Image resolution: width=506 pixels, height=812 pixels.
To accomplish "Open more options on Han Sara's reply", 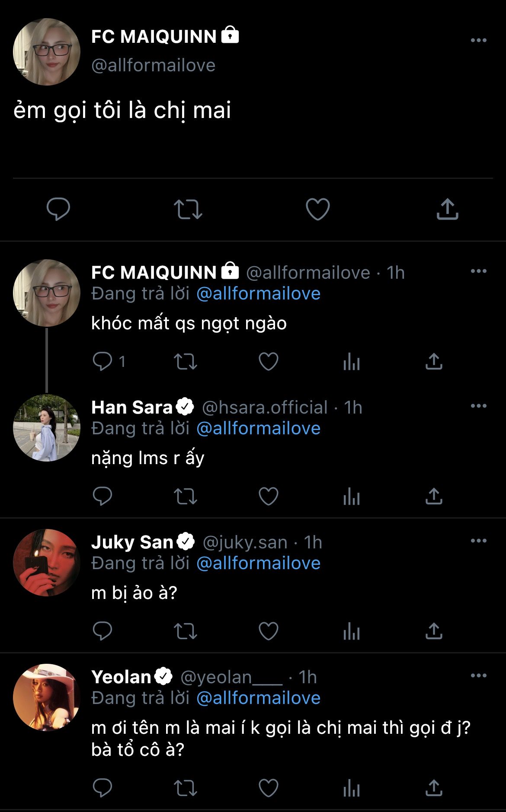I will (x=478, y=406).
